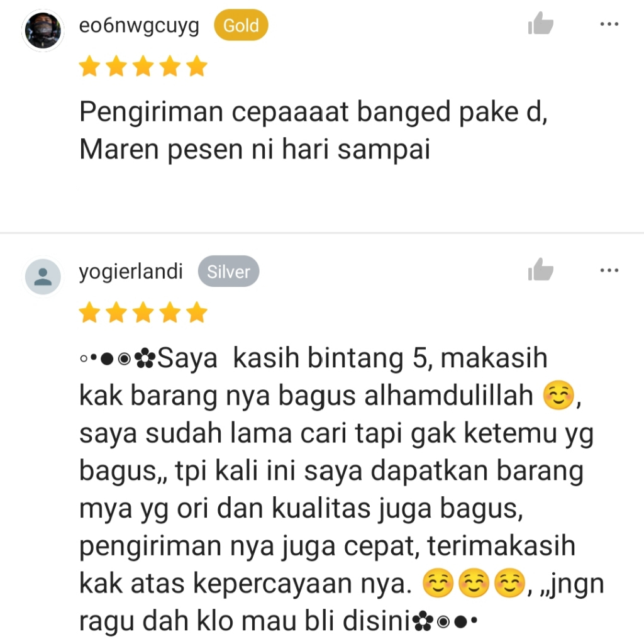Tap the Silver membership badge
Screen dimensions: 644x644
[228, 272]
